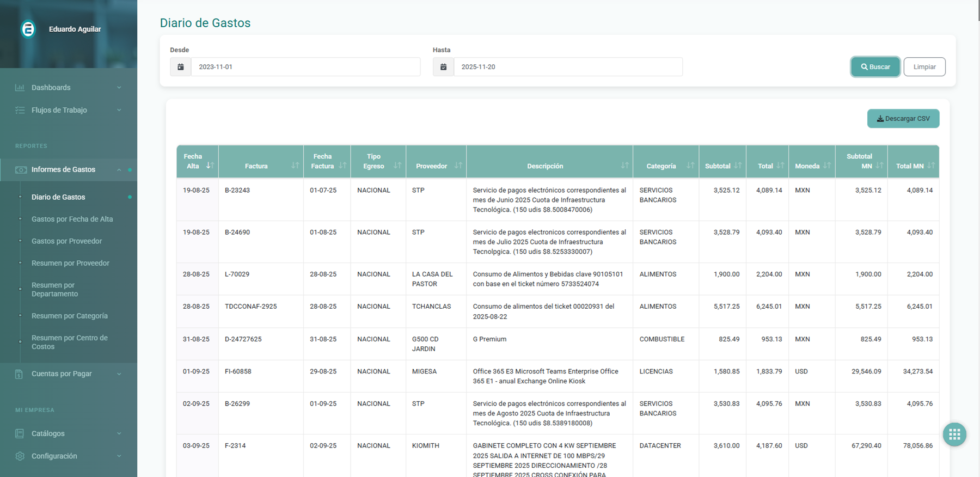
Task: Open the floating apps grid icon
Action: (x=954, y=435)
